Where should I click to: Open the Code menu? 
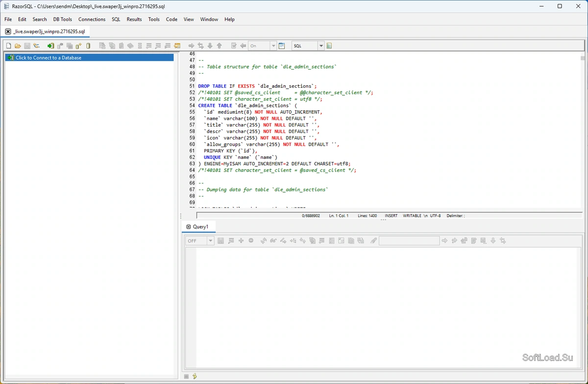click(171, 20)
